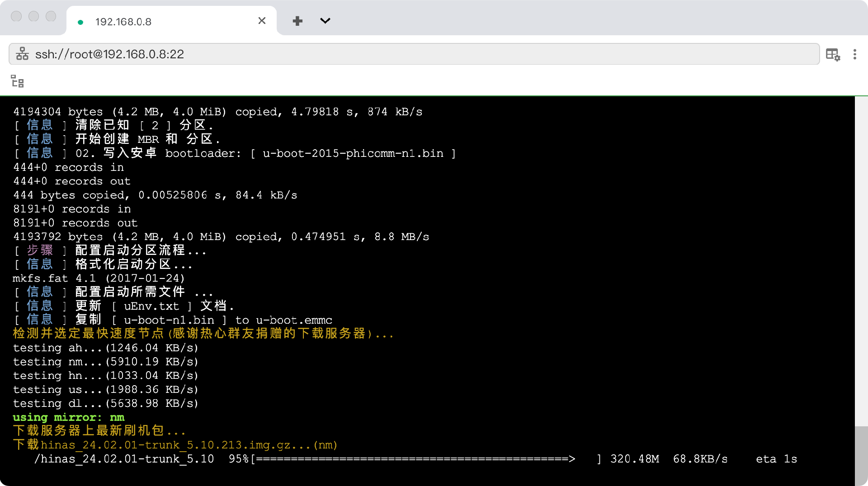Viewport: 868px width, 486px height.
Task: Click the u-boot-2015-phicomm-n1.bin filename text
Action: (x=353, y=154)
